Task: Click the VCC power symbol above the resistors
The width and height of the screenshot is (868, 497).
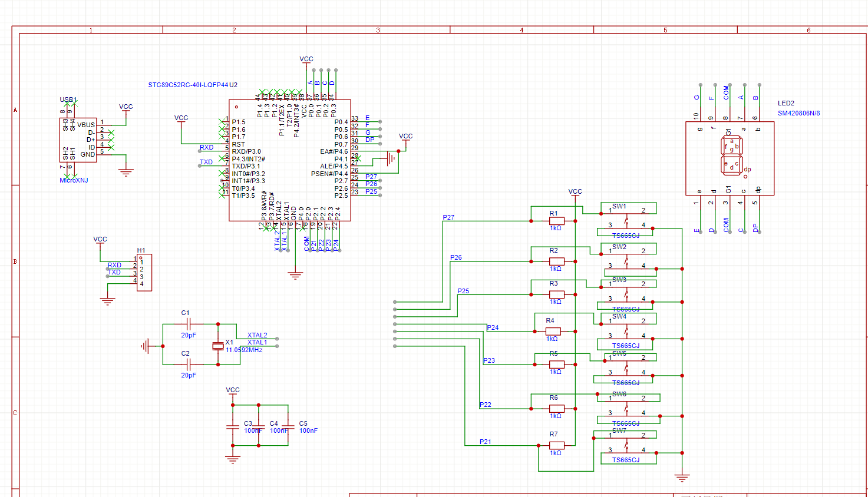Action: point(575,192)
